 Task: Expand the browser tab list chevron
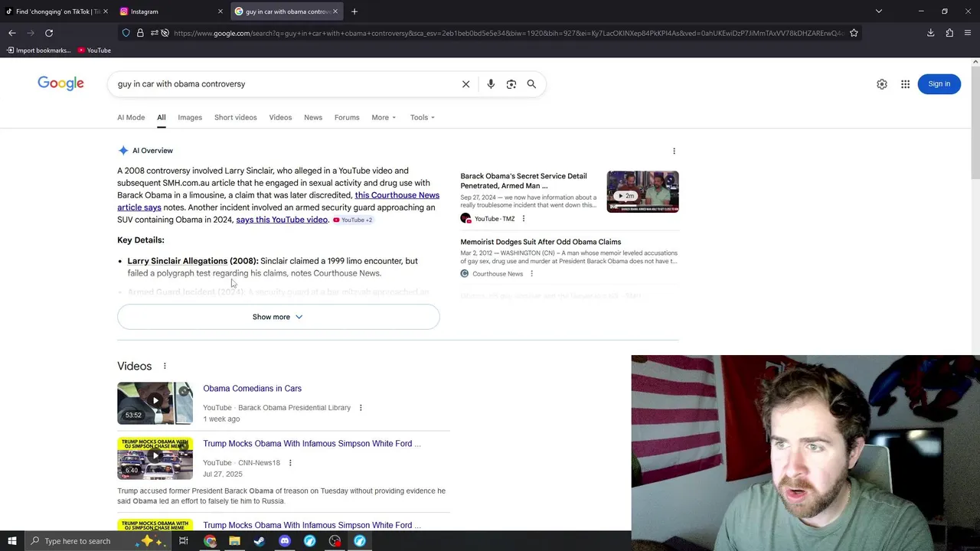(879, 11)
